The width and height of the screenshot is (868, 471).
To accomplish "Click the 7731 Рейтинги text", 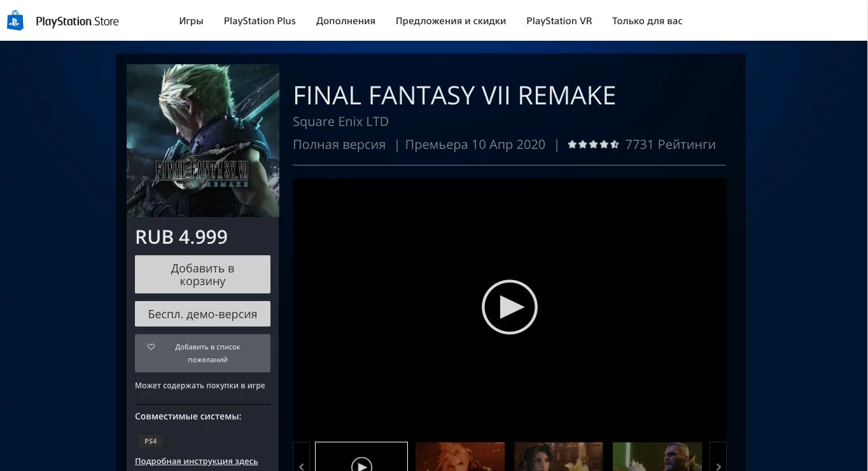I will [670, 144].
